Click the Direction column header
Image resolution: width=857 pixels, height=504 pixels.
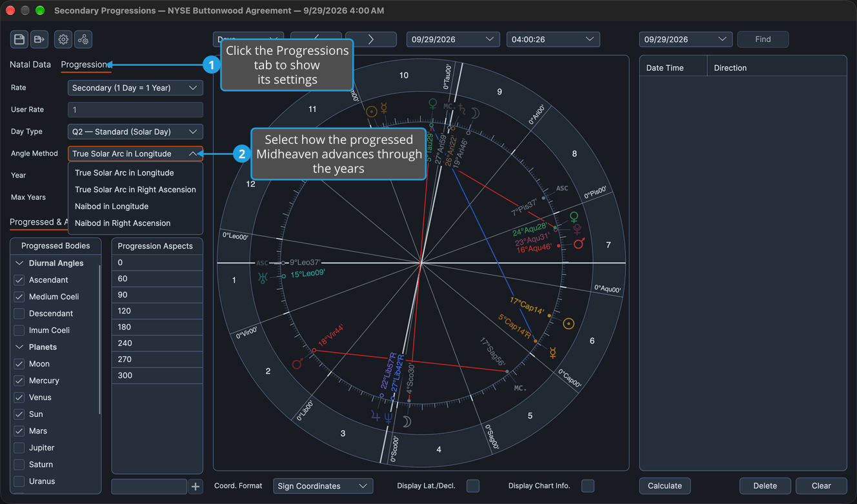(777, 68)
